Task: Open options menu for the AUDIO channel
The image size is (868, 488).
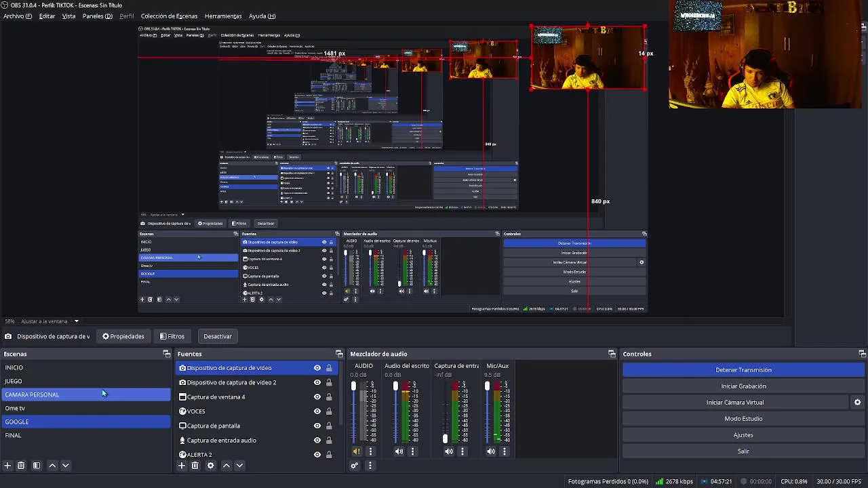Action: pos(370,451)
